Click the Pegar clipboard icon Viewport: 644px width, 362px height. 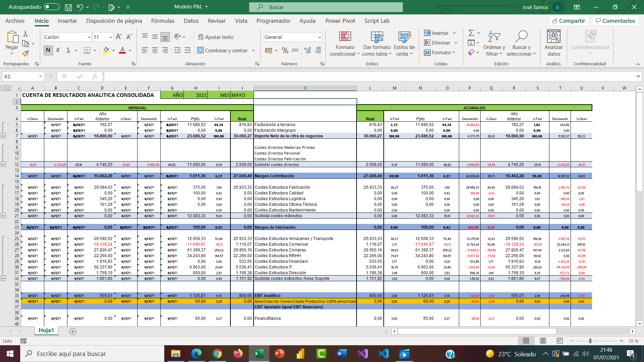pos(12,37)
